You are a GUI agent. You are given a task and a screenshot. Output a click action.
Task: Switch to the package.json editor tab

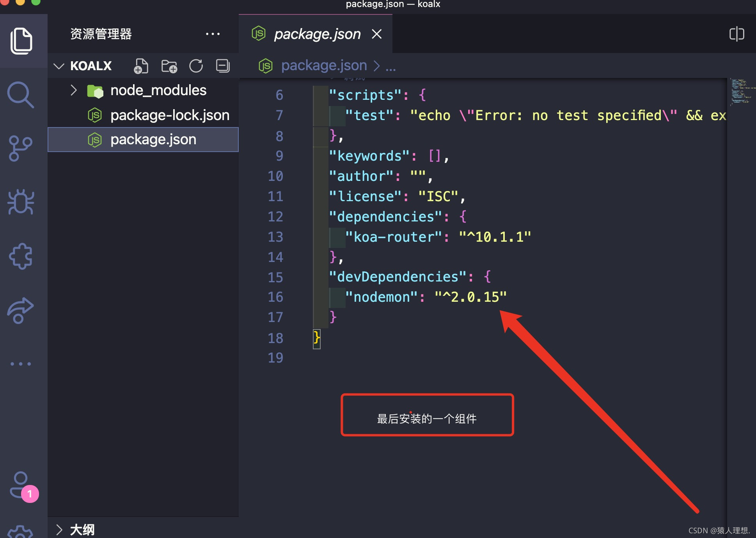click(316, 34)
